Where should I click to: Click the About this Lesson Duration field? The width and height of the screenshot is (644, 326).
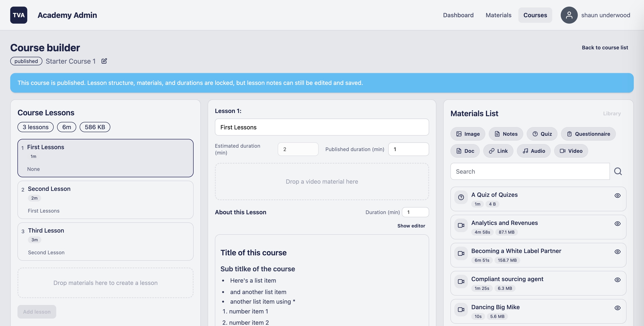click(415, 212)
